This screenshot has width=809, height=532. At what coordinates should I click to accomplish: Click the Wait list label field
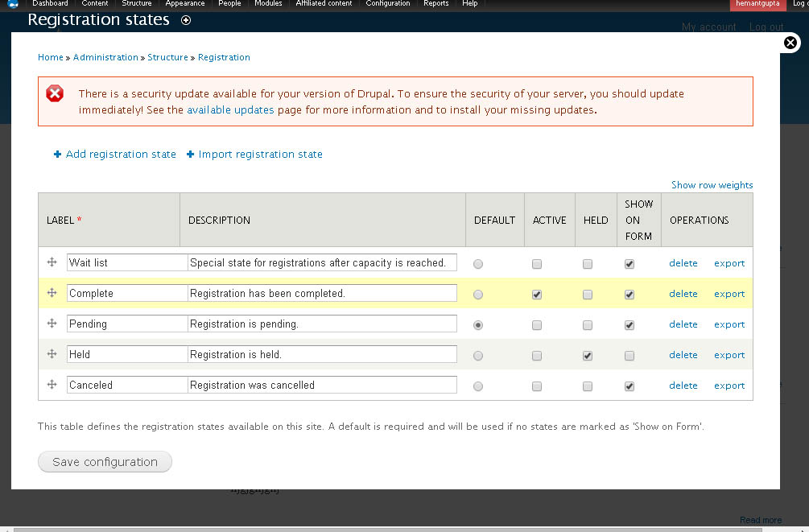[x=127, y=262]
